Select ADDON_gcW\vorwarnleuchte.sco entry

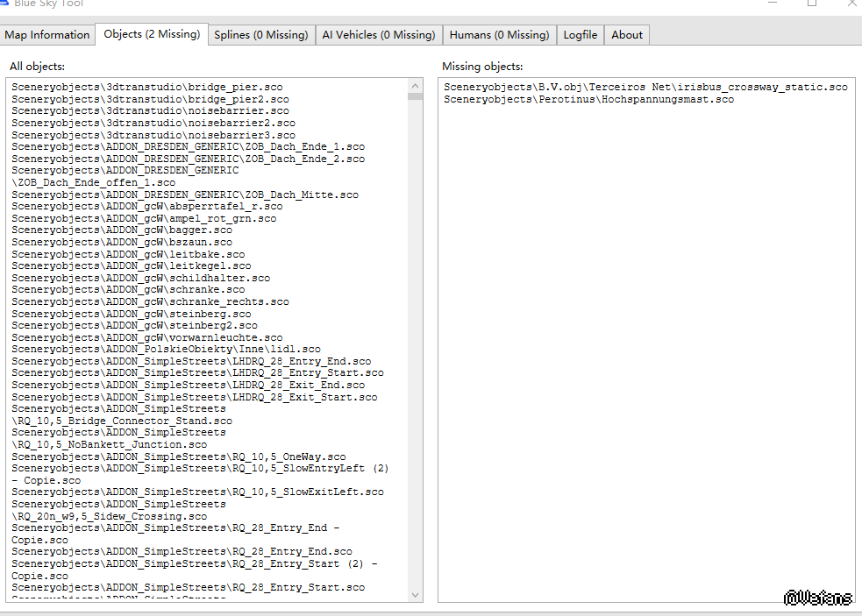[146, 337]
